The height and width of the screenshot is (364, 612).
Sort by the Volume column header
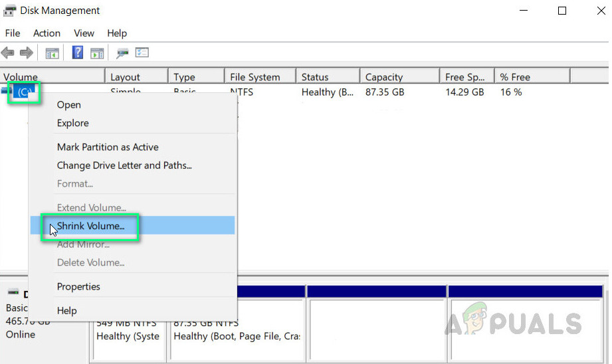(x=52, y=77)
